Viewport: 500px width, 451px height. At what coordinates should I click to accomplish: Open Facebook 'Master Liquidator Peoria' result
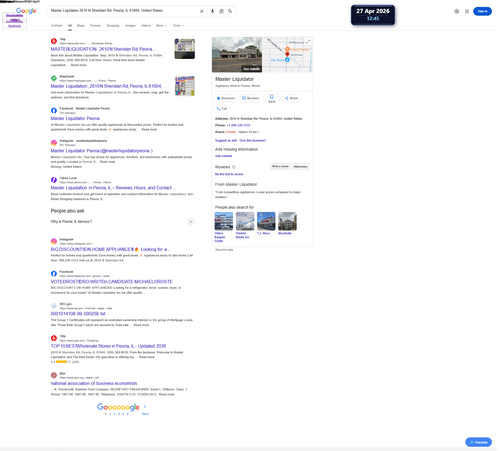(x=75, y=118)
